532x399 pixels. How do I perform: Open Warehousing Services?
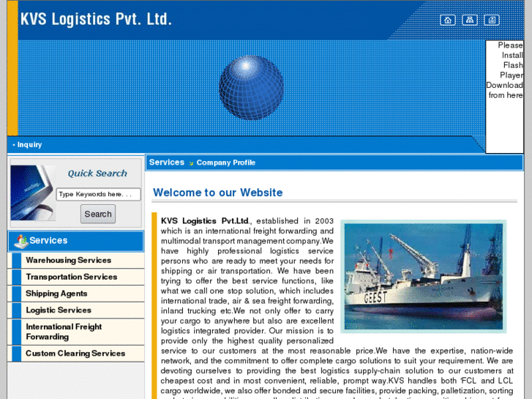(x=69, y=260)
